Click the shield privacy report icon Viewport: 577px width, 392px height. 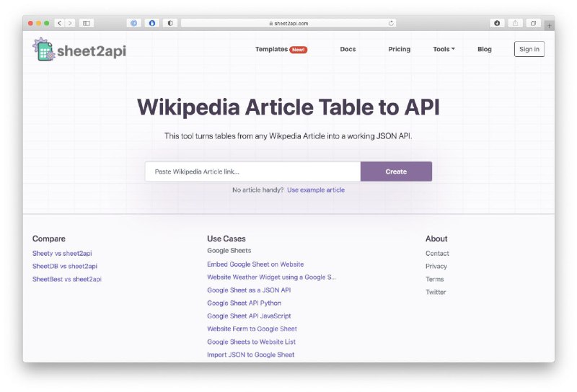170,23
